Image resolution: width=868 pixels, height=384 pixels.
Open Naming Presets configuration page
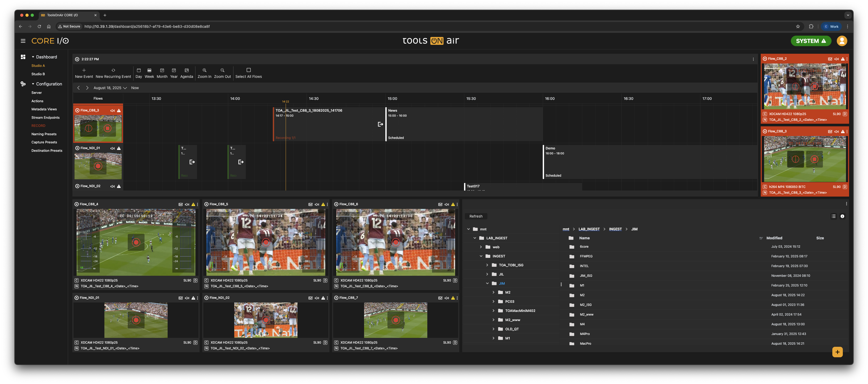point(44,134)
